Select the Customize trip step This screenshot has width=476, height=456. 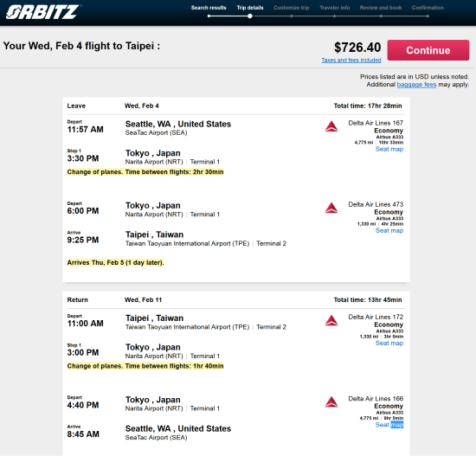point(292,8)
